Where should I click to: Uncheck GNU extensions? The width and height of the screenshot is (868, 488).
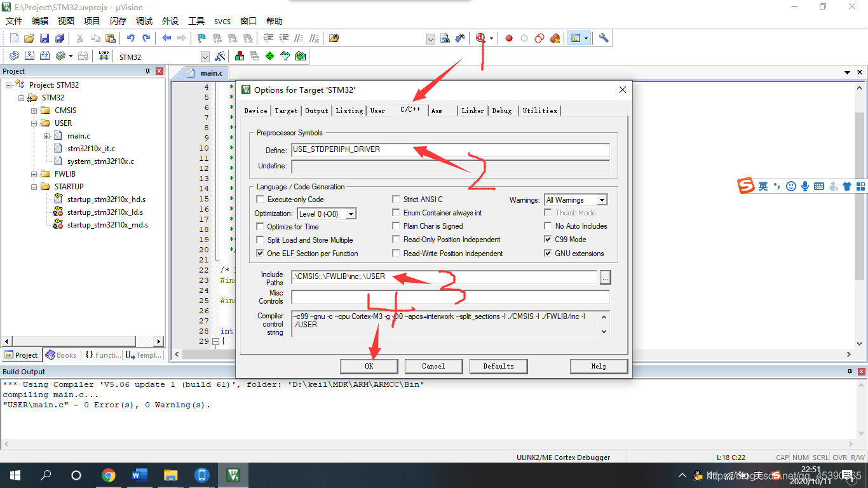coord(548,253)
